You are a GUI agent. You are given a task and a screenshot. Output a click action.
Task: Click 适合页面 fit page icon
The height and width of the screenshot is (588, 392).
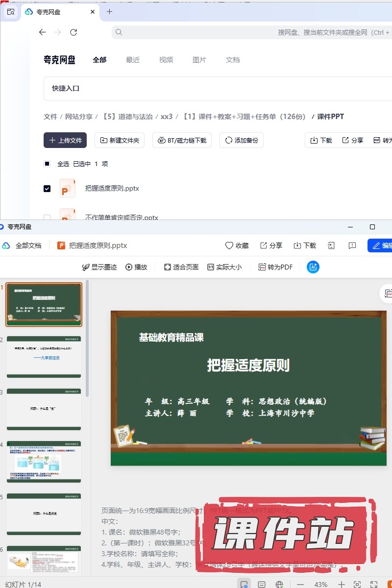point(168,267)
